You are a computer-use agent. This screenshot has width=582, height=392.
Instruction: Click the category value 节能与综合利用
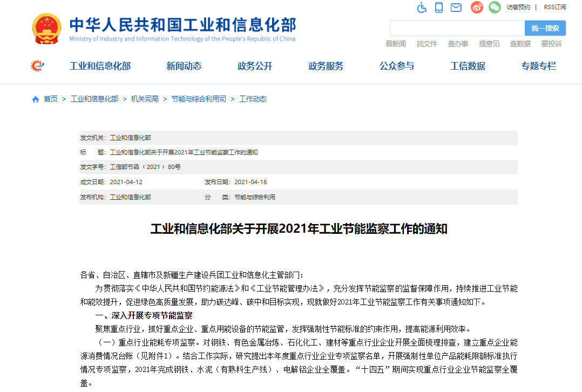point(255,197)
